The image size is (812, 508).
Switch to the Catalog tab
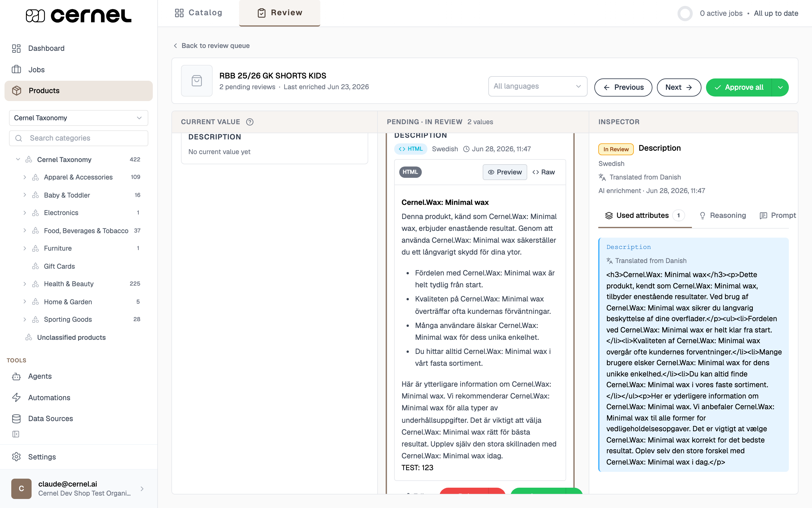point(199,13)
